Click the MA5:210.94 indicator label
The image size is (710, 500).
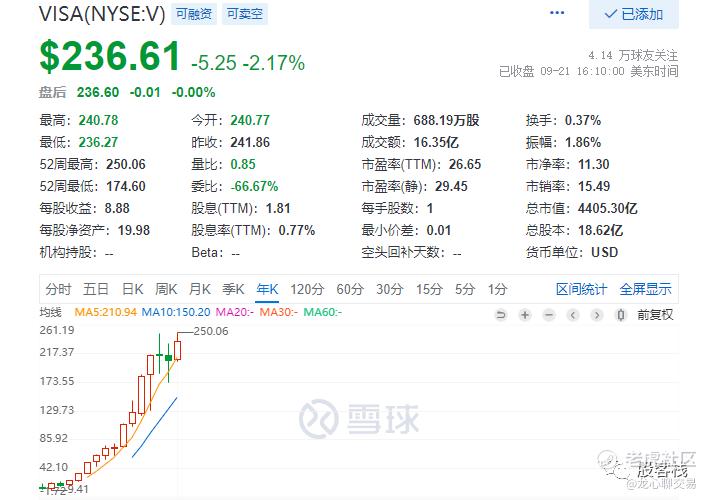coord(106,312)
